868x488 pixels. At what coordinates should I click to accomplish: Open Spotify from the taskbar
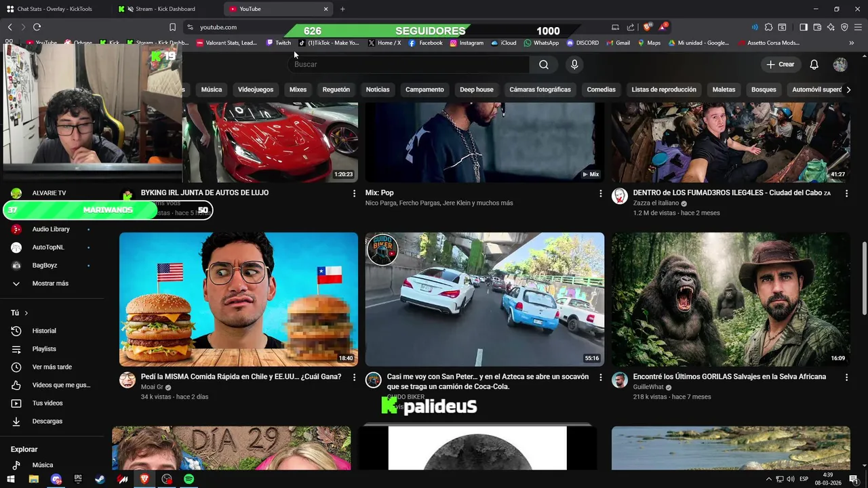tap(189, 479)
